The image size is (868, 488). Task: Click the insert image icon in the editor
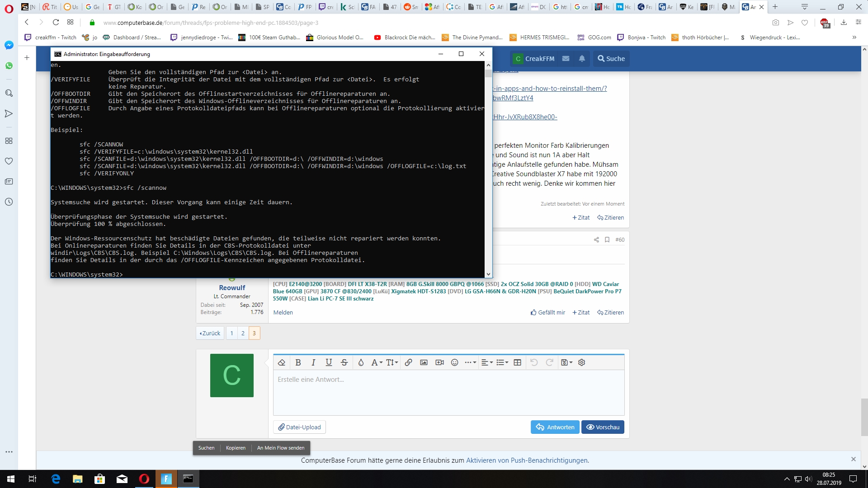coord(424,362)
